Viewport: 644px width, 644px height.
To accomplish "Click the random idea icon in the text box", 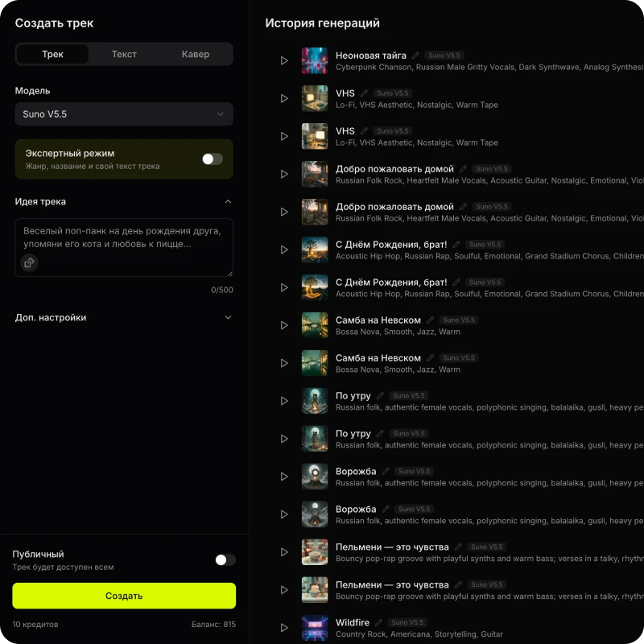I will click(x=29, y=262).
